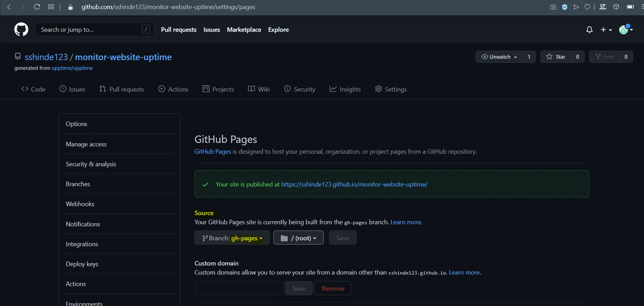Switch to the Code tab
Viewport: 644px width, 306px height.
coord(33,89)
